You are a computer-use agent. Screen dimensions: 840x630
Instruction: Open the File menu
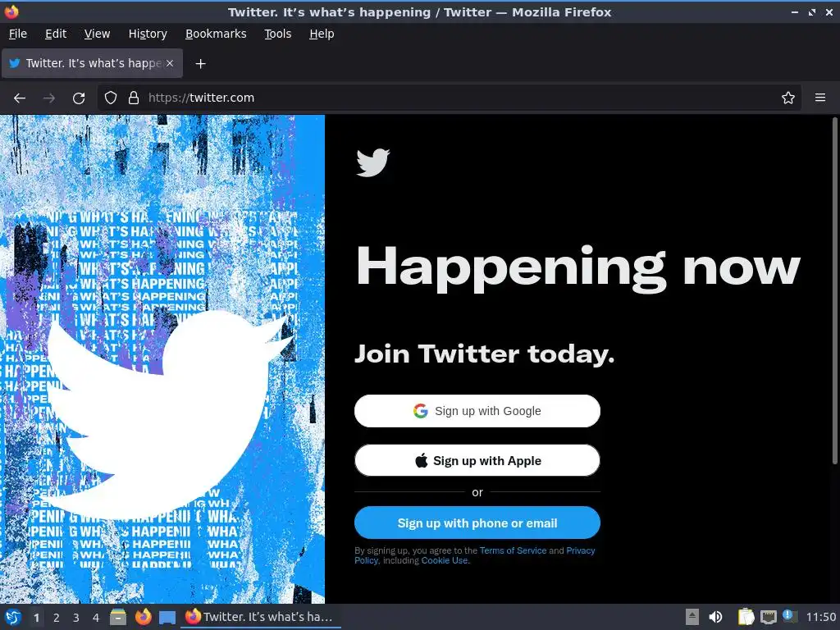point(18,34)
